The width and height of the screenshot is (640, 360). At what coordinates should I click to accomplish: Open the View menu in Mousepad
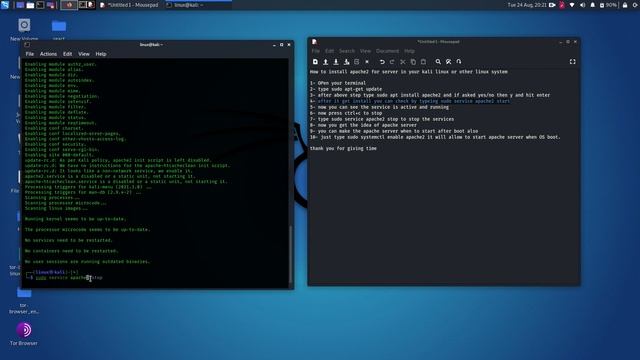(x=365, y=51)
